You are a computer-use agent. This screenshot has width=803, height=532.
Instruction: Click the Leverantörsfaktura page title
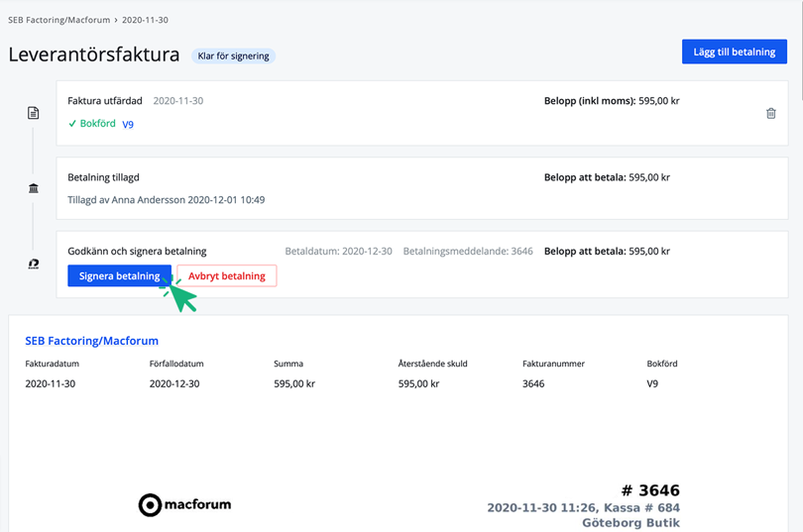[93, 54]
